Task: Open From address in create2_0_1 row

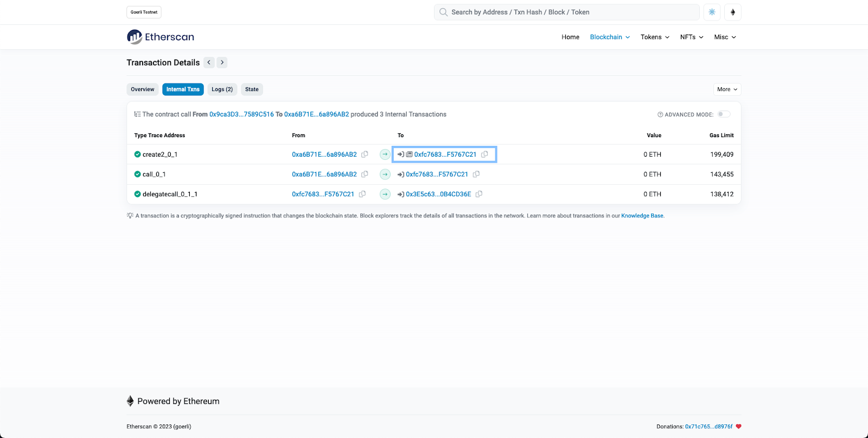Action: pyautogui.click(x=324, y=154)
